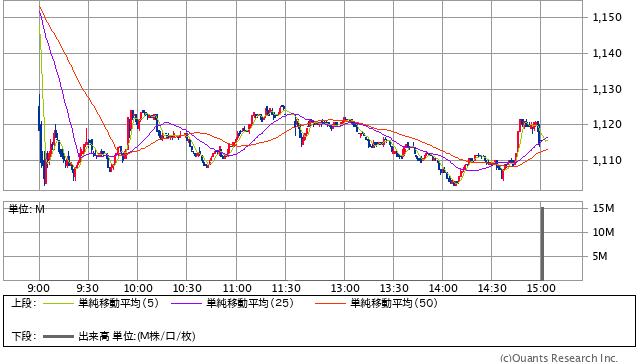The image size is (638, 362).
Task: Click the 単純移動平均(5) legend label
Action: point(118,303)
